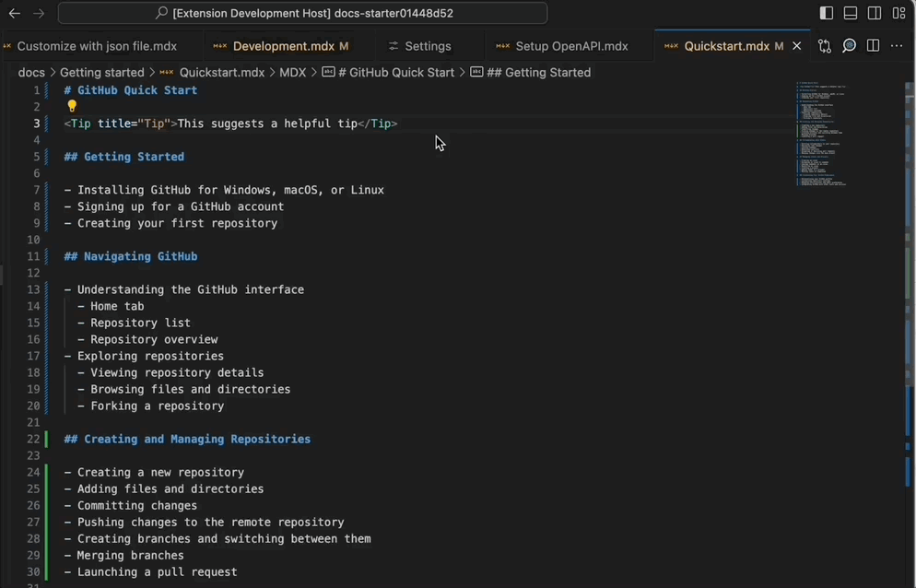916x588 pixels.
Task: Click the Development.mdx tab file icon
Action: [x=220, y=46]
